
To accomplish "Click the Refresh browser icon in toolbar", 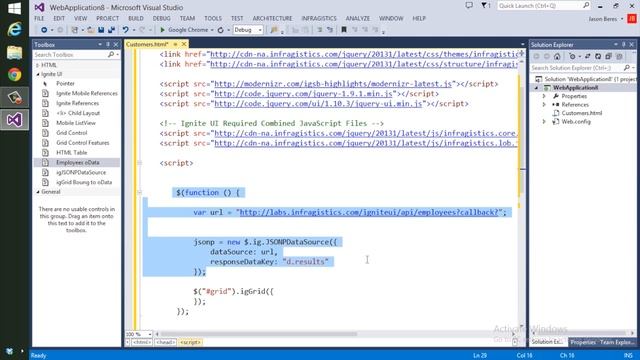I will point(221,30).
